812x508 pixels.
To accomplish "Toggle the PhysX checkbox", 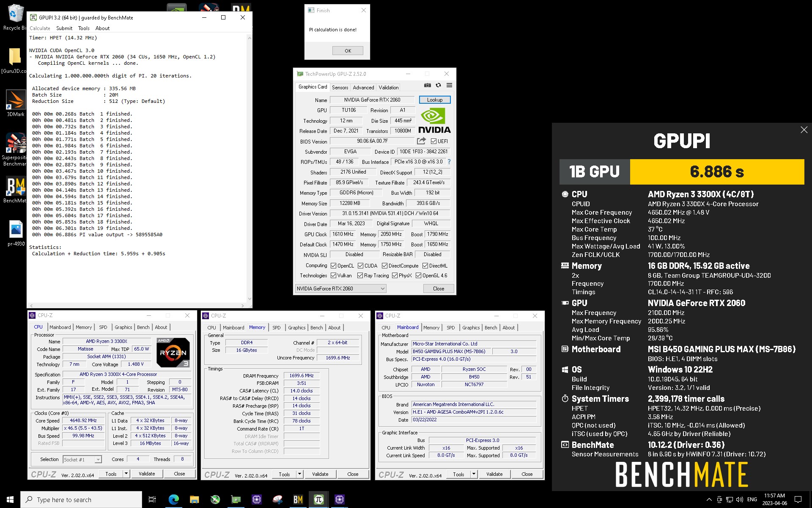I will 395,276.
